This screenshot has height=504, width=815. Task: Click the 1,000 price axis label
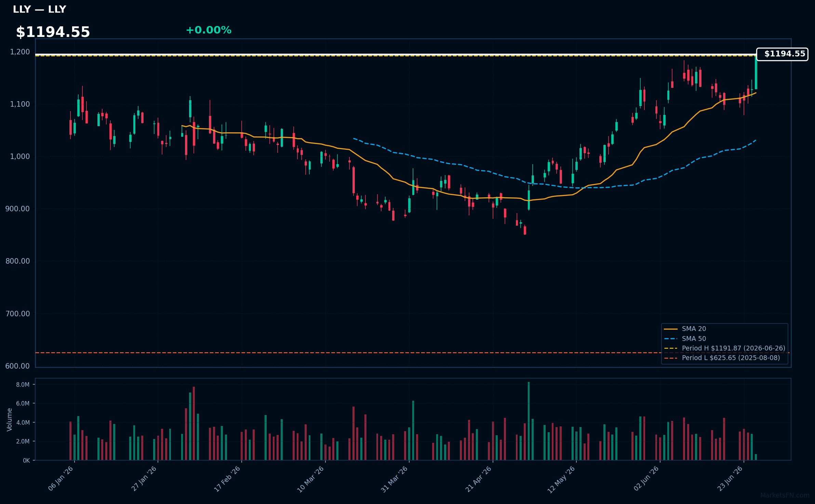point(20,157)
